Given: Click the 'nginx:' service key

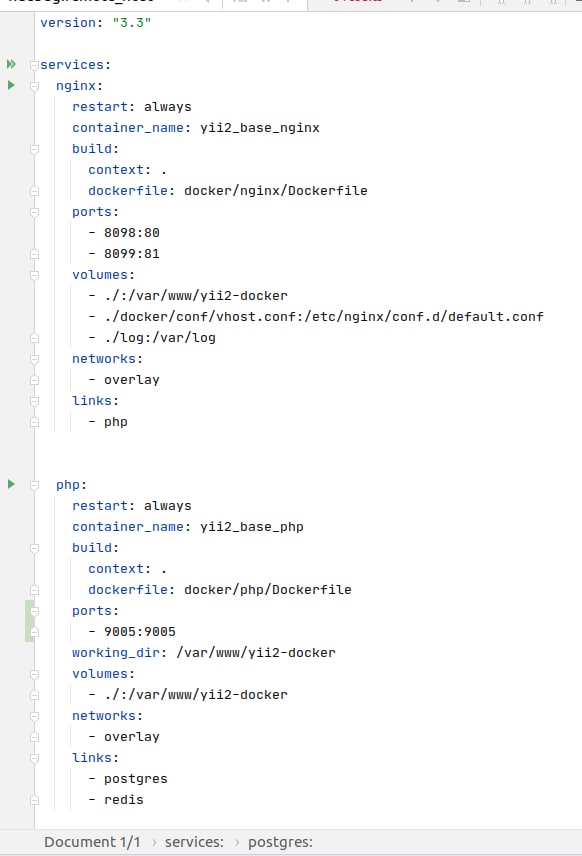Looking at the screenshot, I should [79, 86].
